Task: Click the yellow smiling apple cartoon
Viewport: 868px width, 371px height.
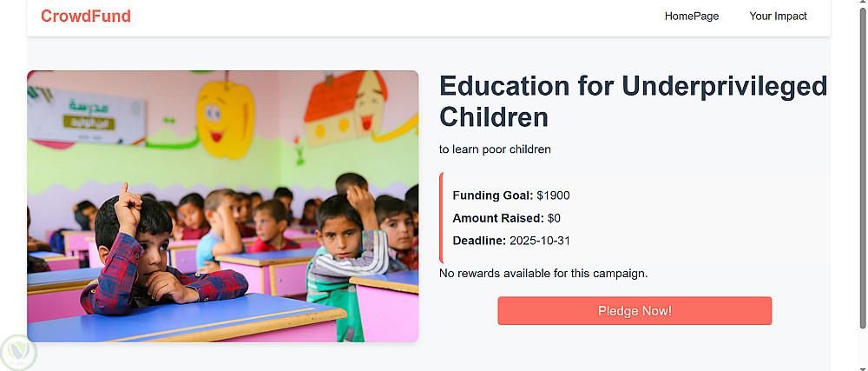Action: [223, 117]
